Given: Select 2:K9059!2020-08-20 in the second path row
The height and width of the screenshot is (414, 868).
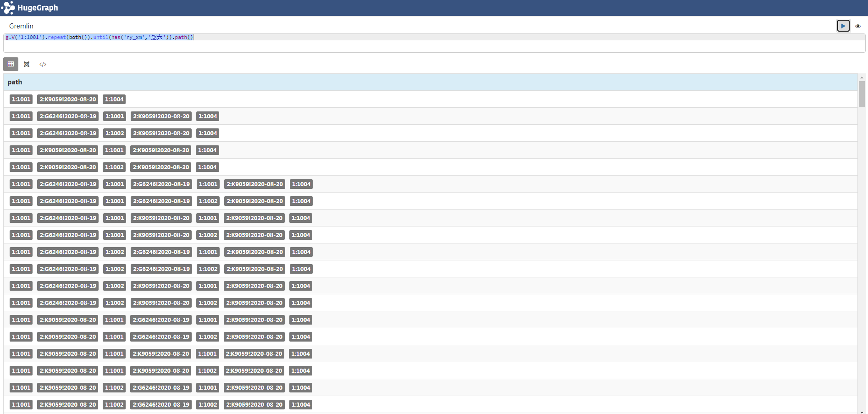Looking at the screenshot, I should [x=161, y=116].
